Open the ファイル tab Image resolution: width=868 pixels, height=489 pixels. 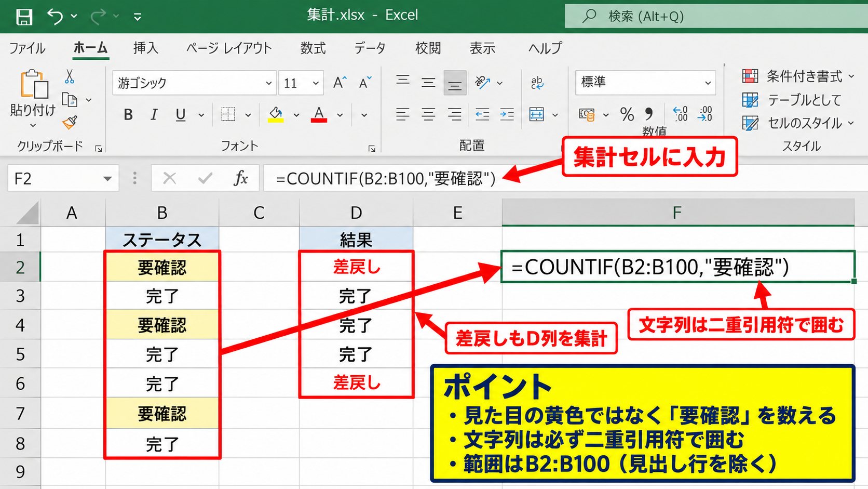click(x=28, y=48)
